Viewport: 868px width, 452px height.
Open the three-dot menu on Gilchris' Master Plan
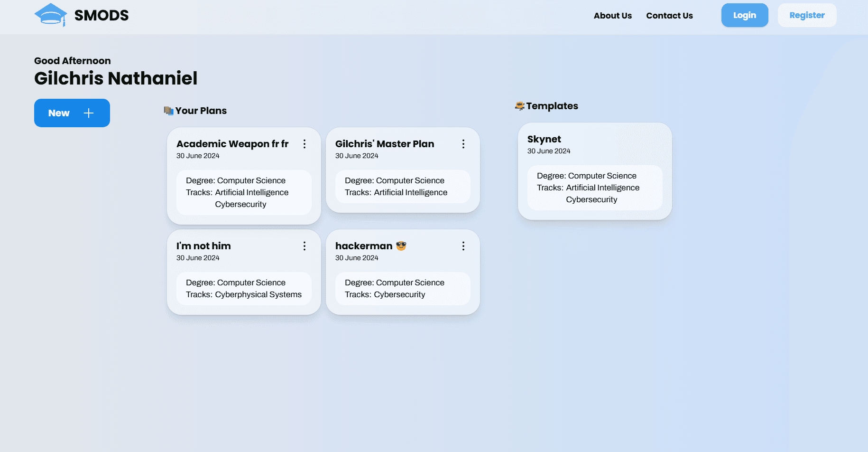463,144
